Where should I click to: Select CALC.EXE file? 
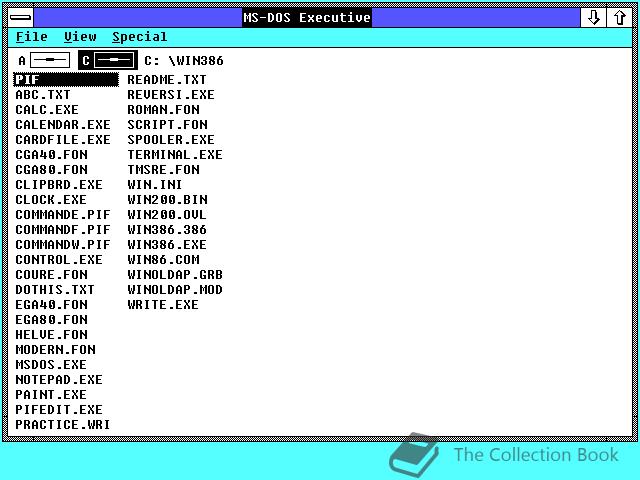pyautogui.click(x=47, y=110)
